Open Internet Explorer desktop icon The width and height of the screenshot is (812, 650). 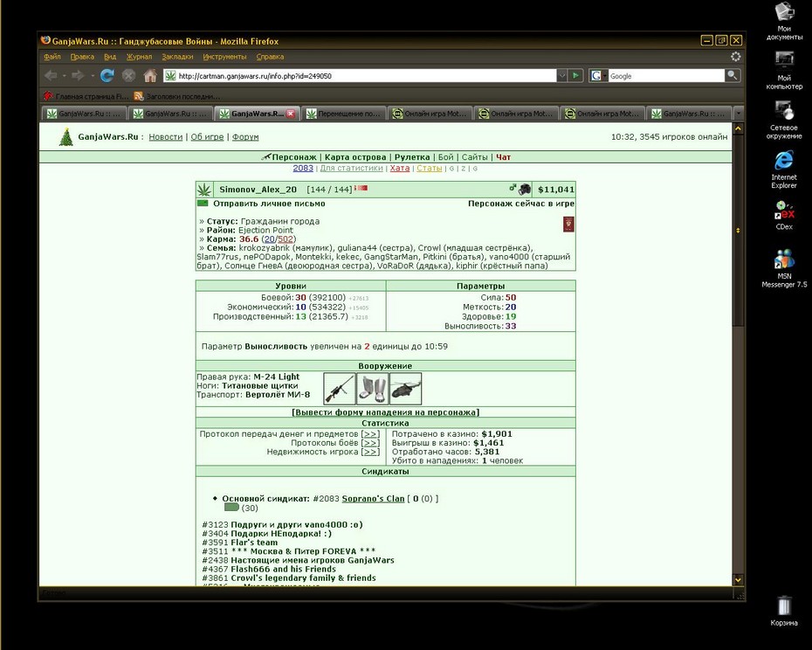[783, 169]
